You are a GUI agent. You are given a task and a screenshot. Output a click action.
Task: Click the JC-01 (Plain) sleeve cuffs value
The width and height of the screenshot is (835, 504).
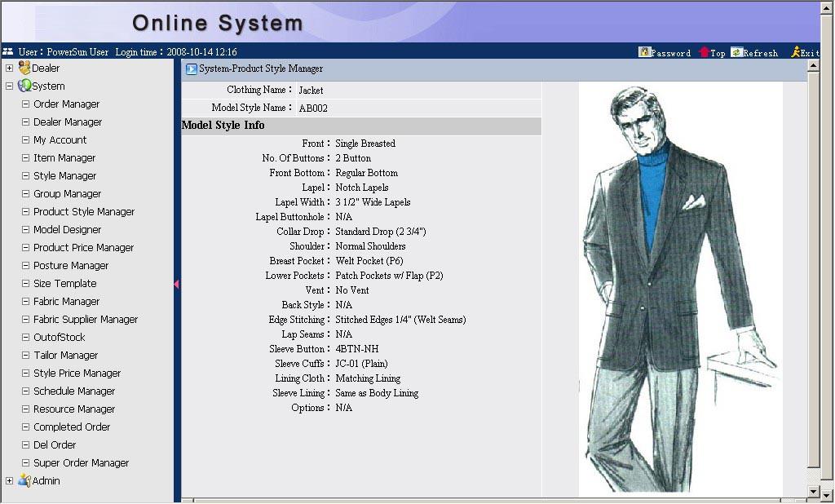click(361, 364)
